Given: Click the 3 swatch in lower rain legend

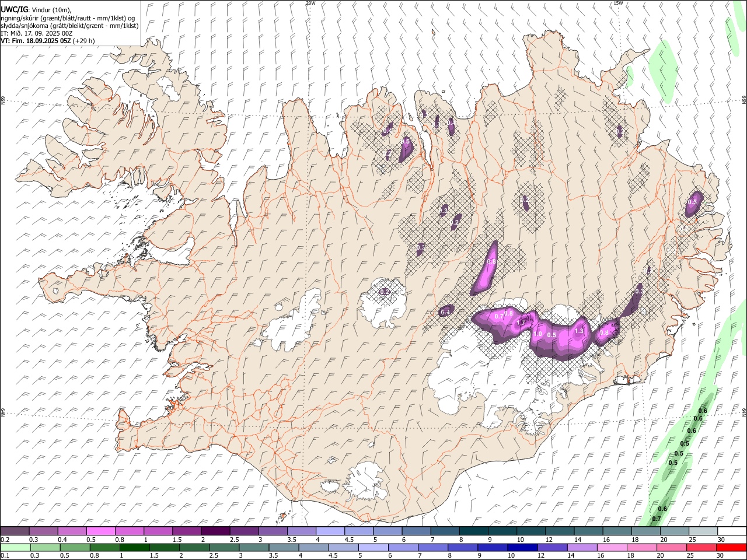Looking at the screenshot, I should pos(254,547).
